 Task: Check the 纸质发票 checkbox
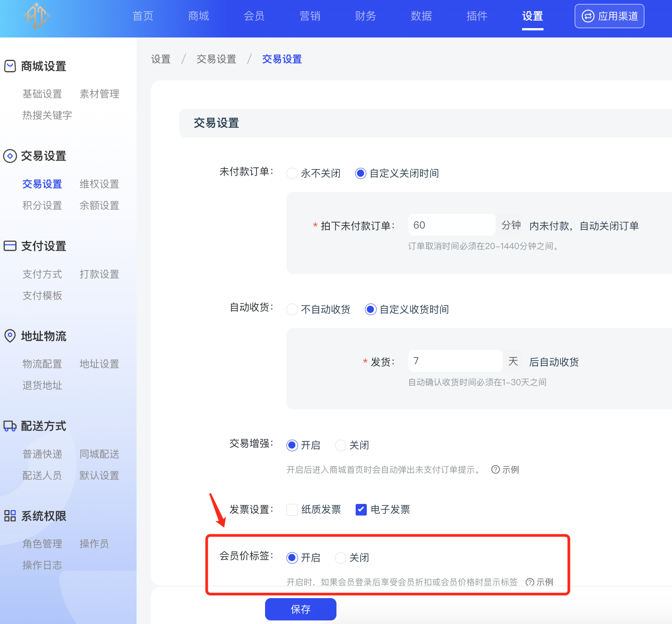click(x=292, y=509)
